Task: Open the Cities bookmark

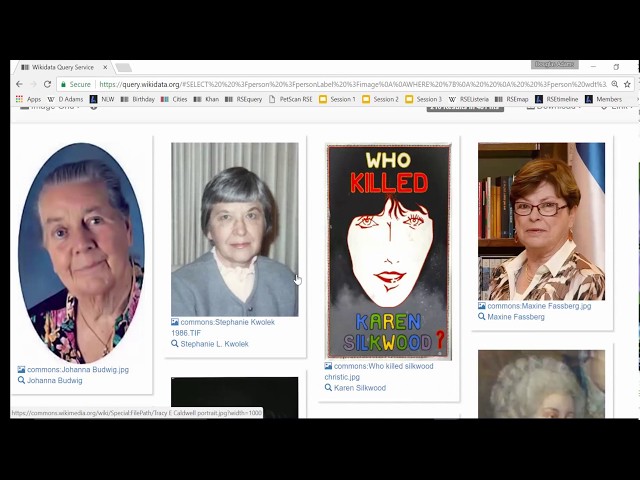Action: coord(174,99)
